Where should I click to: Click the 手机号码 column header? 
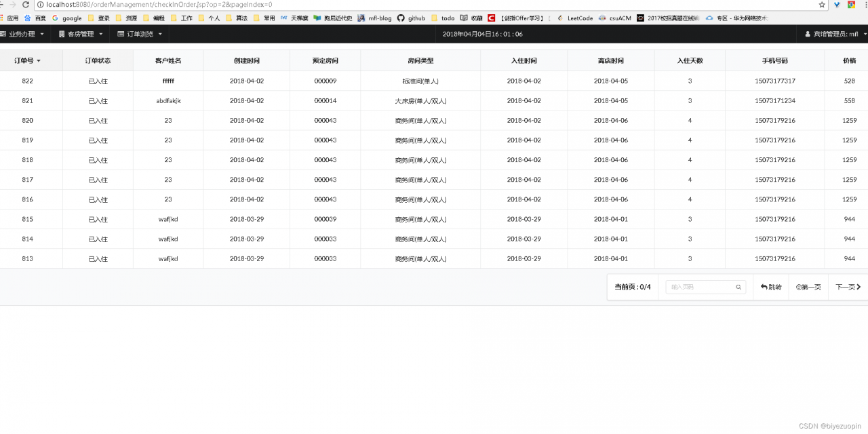pos(775,60)
